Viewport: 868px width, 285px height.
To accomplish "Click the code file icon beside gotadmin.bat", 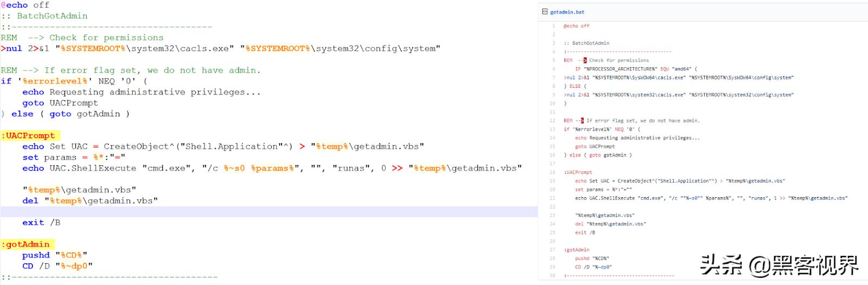I will tap(545, 11).
